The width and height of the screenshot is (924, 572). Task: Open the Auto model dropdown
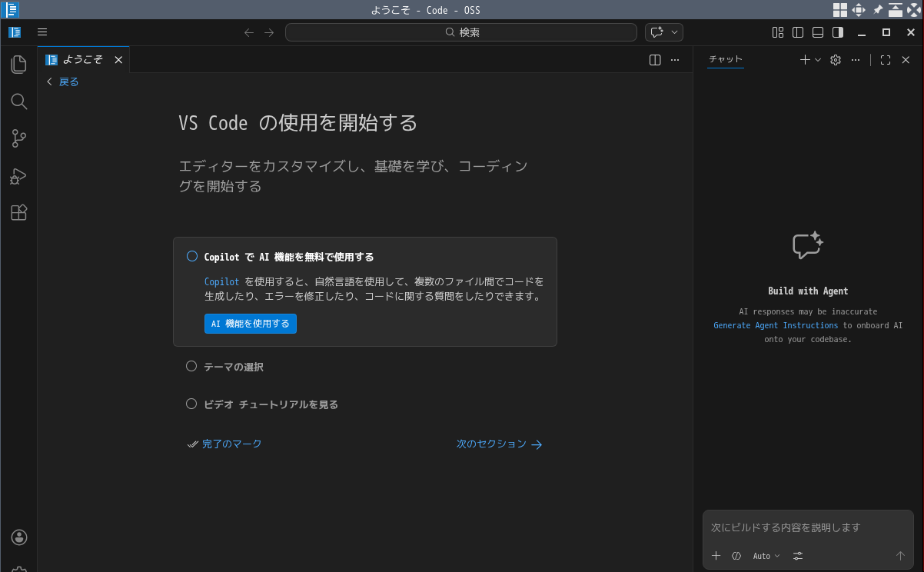click(x=766, y=556)
